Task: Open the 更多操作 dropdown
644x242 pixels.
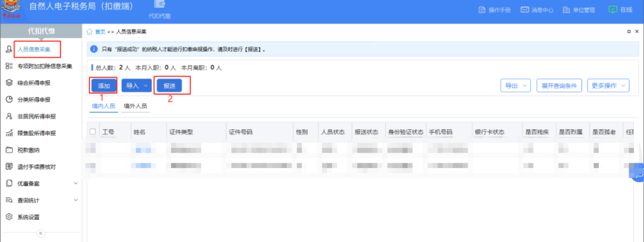Action: [x=608, y=86]
